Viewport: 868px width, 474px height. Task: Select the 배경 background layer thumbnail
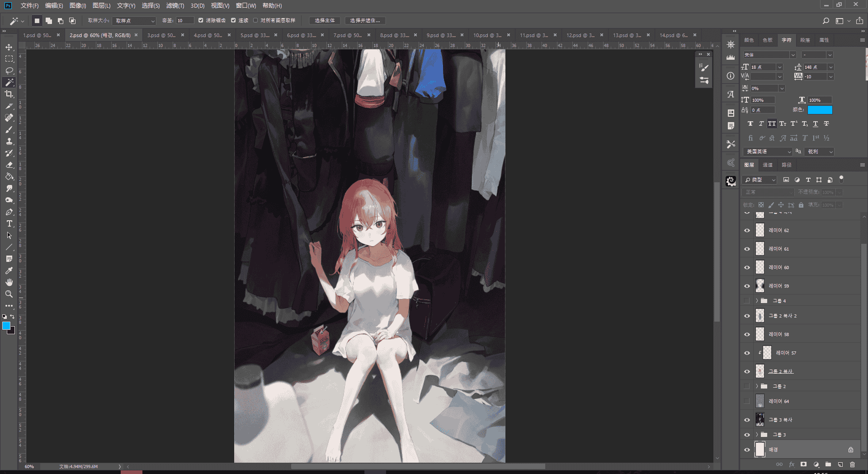760,450
